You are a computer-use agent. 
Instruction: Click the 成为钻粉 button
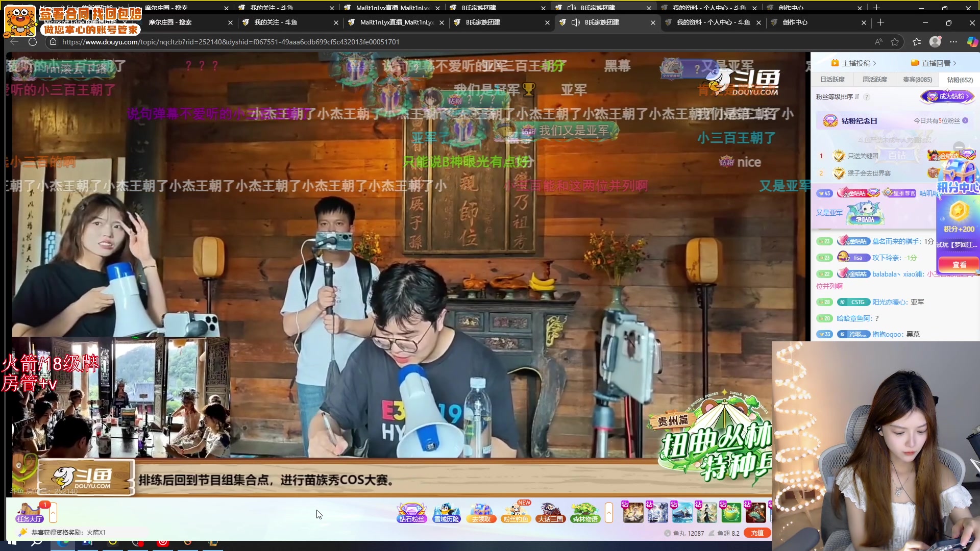click(947, 96)
